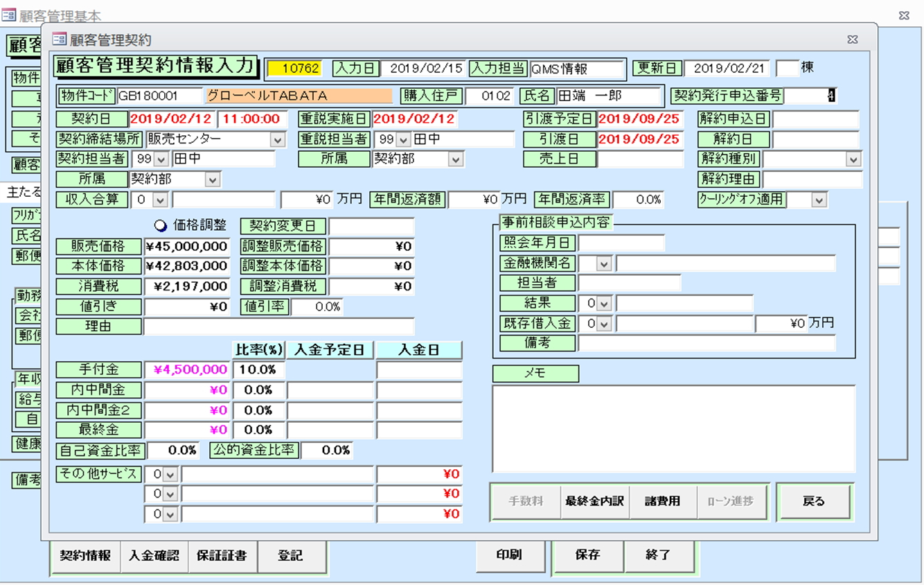Screen dimensions: 924x585
Task: Click the 備考 field in 事前相談申込内容
Action: pos(707,343)
